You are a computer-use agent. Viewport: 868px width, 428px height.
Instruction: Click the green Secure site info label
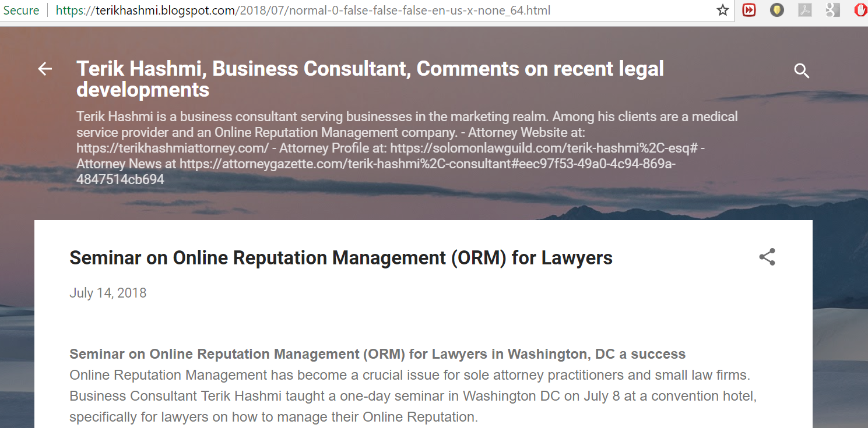coord(21,10)
